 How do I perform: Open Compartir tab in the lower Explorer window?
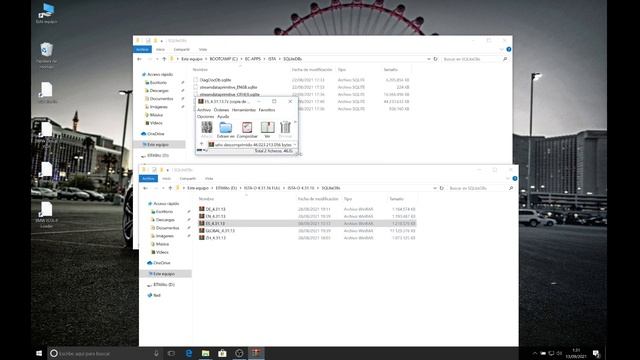pos(187,178)
